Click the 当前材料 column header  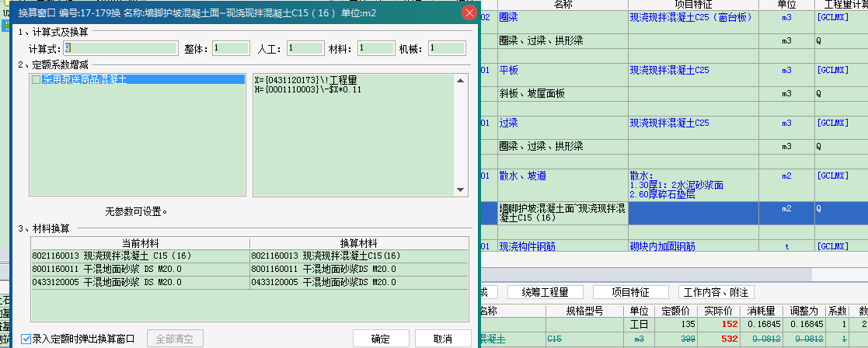click(x=141, y=243)
